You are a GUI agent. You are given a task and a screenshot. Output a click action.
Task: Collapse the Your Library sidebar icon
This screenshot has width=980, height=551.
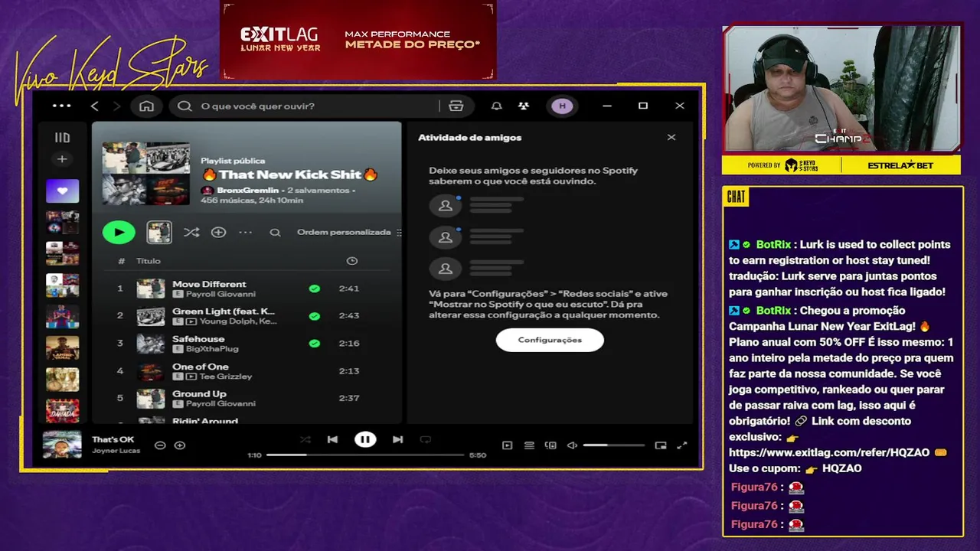point(62,138)
